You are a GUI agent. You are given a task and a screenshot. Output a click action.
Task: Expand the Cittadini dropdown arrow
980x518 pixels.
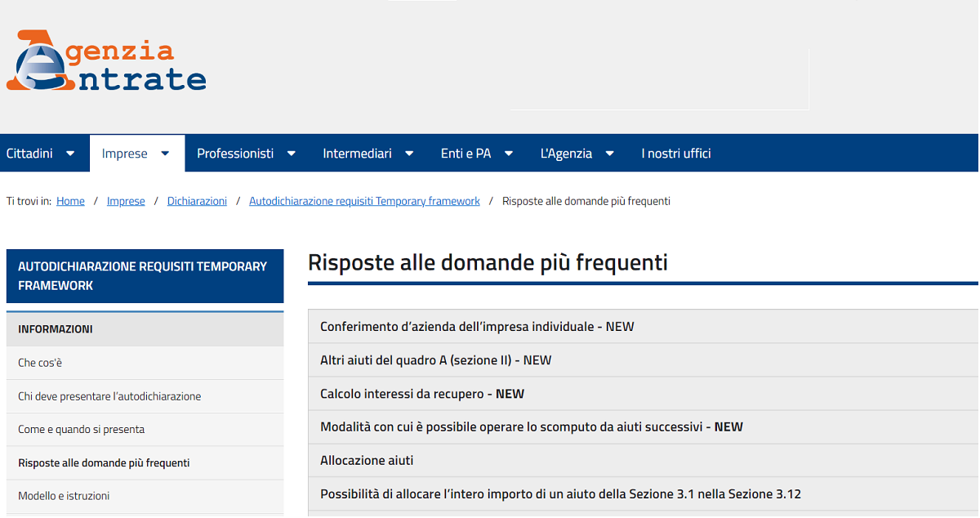[70, 154]
